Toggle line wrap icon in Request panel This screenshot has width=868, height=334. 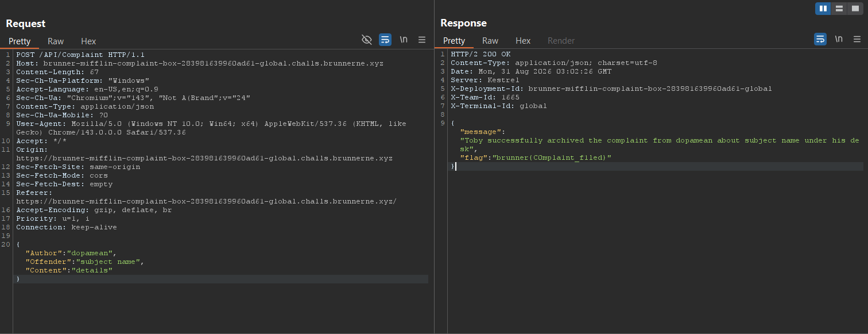(385, 40)
